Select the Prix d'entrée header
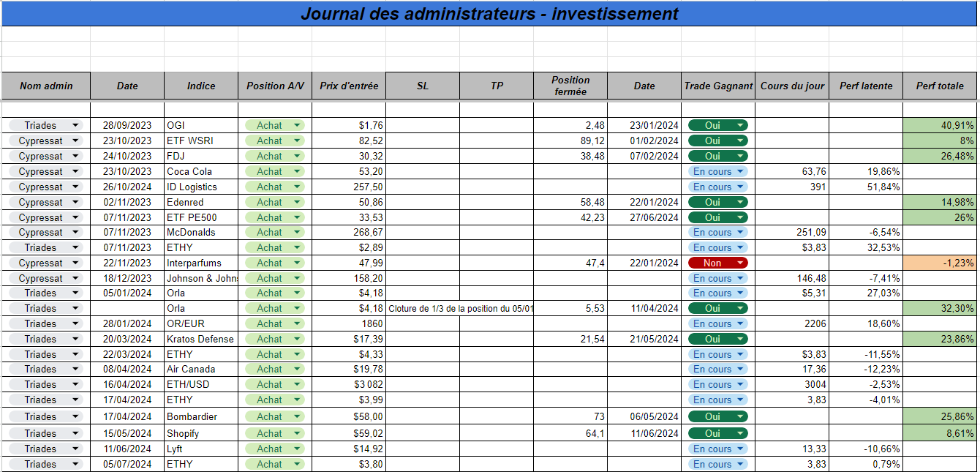 pyautogui.click(x=349, y=86)
